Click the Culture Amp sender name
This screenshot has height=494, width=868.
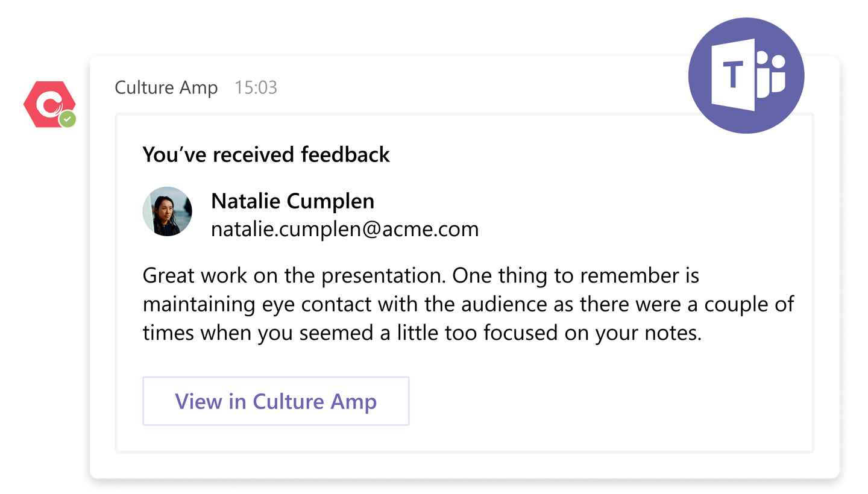click(x=166, y=88)
